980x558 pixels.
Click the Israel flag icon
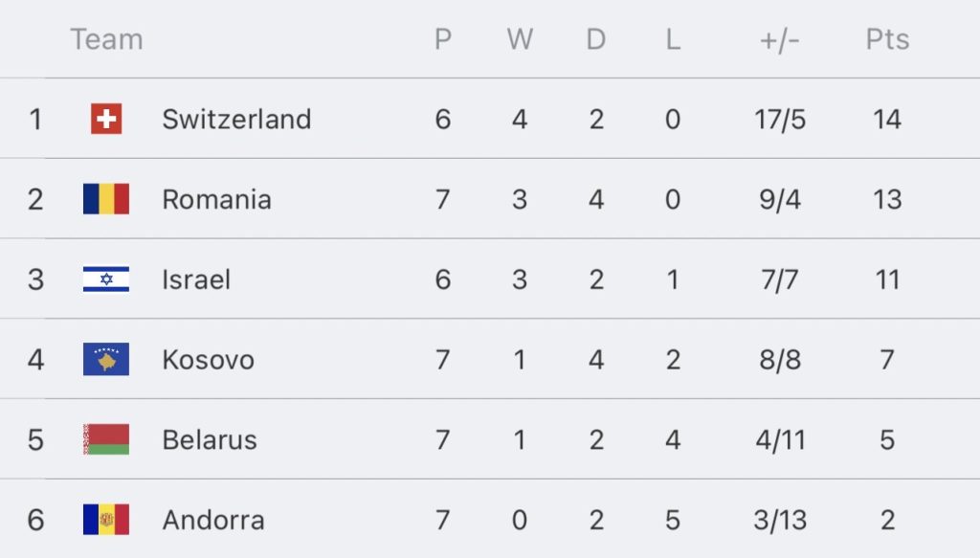point(106,279)
